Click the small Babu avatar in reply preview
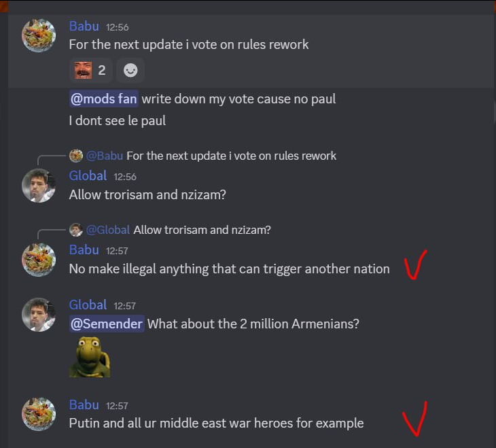 [x=76, y=156]
